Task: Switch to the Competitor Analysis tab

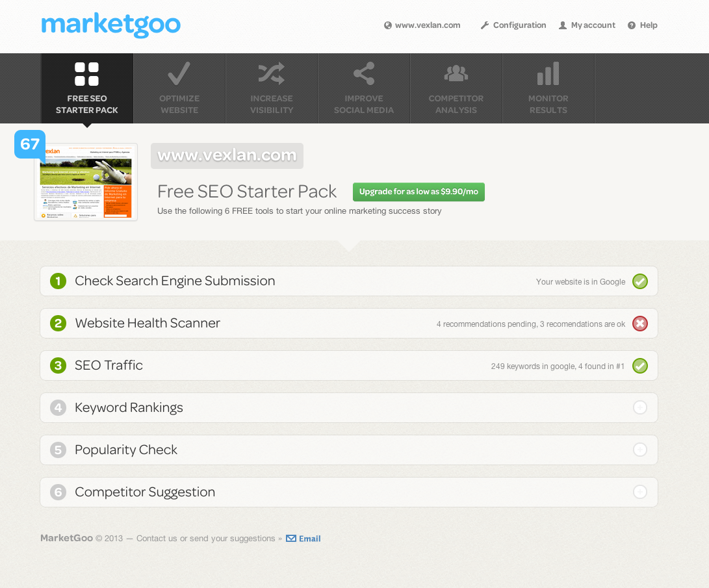Action: (x=456, y=88)
